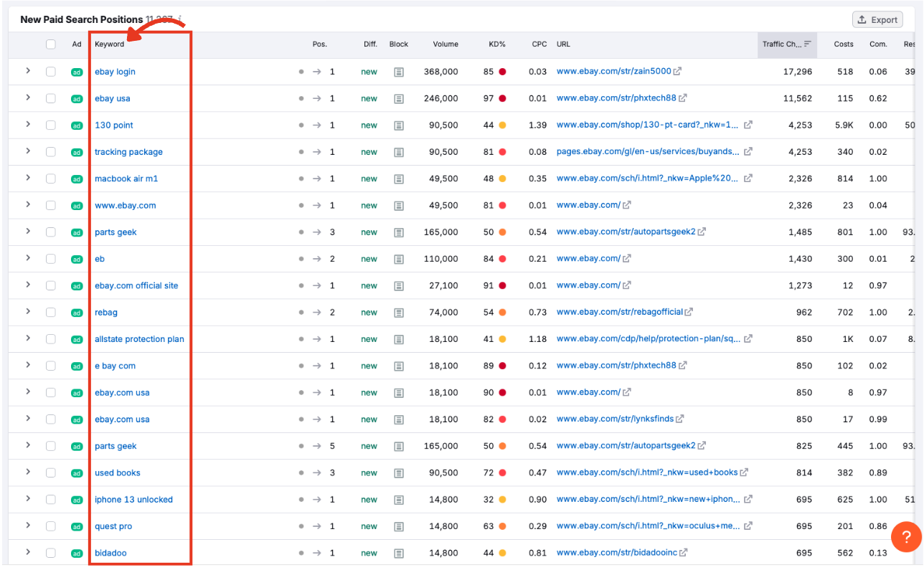Expand the "rebag" keyword row
Screen dimensions: 924x570
coord(29,312)
